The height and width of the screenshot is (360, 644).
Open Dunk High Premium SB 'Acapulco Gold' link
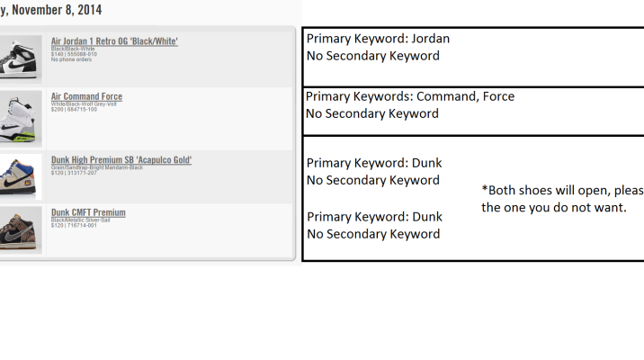click(121, 160)
